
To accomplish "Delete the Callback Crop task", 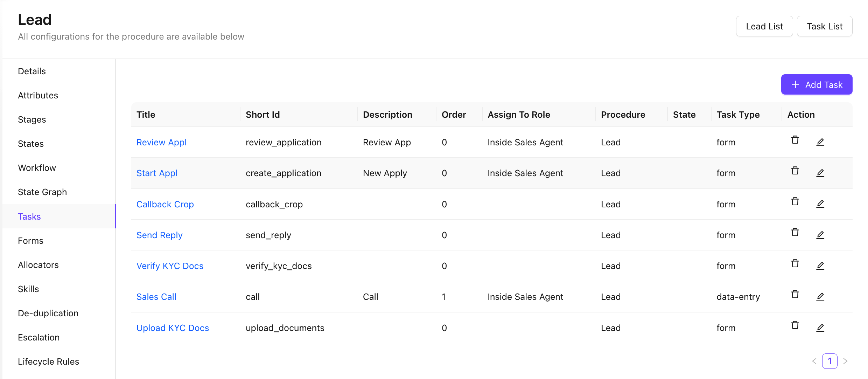I will 795,202.
